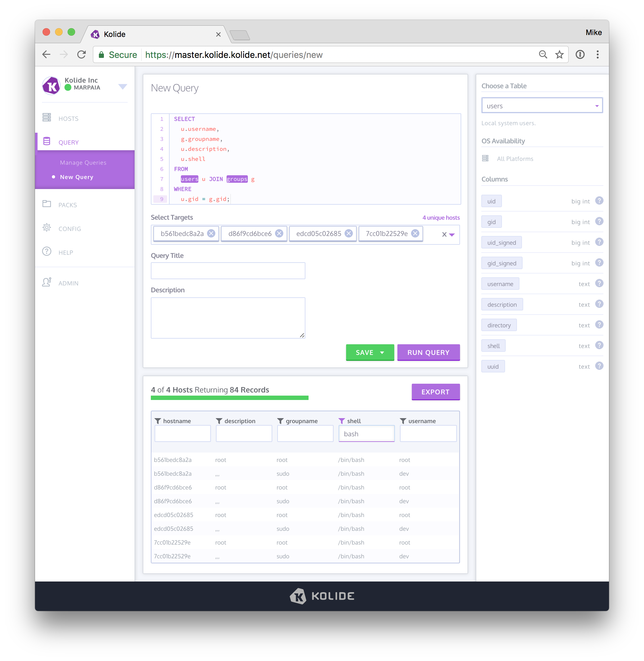644x661 pixels.
Task: Click RUN QUERY button
Action: pos(428,352)
